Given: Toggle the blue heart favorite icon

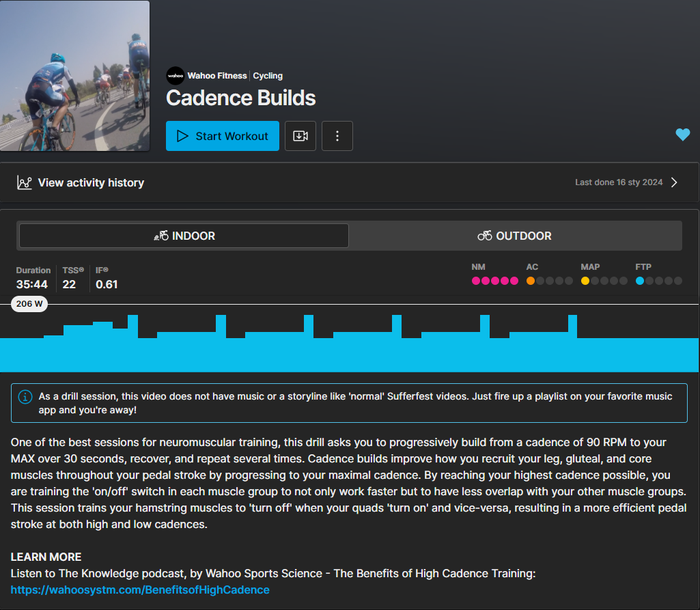Looking at the screenshot, I should click(x=682, y=135).
